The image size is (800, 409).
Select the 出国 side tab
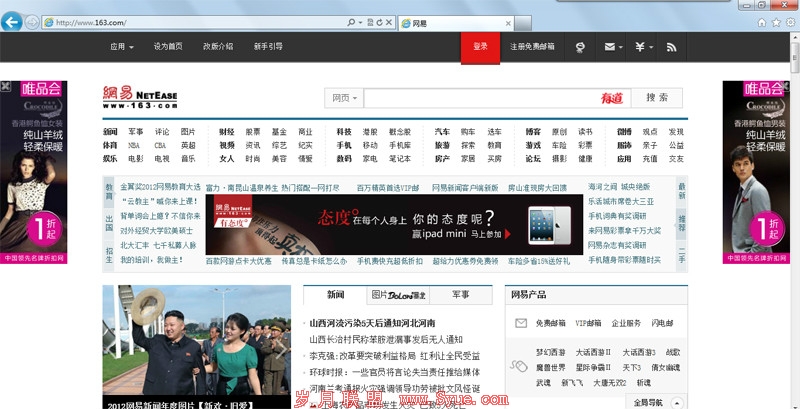click(109, 222)
